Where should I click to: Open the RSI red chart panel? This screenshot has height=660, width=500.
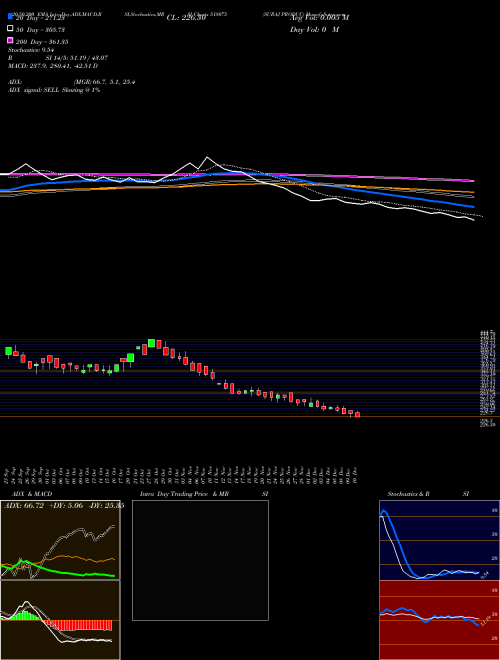[x=439, y=620]
